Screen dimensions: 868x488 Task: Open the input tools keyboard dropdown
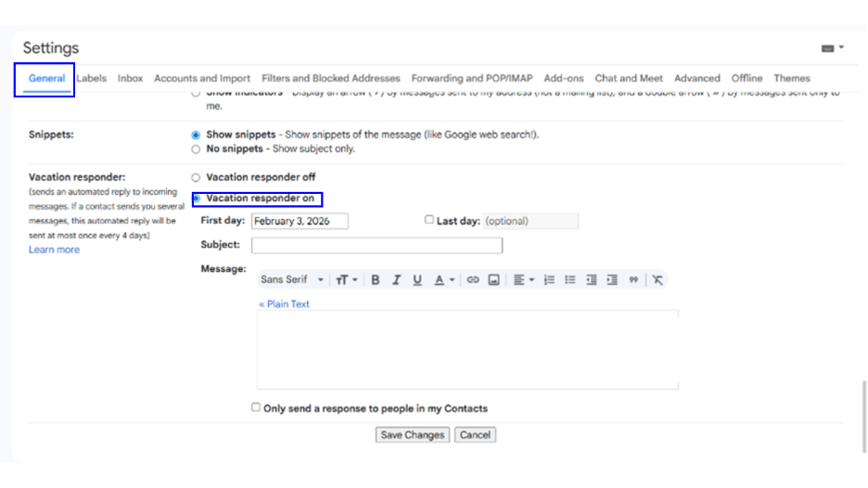pos(833,48)
